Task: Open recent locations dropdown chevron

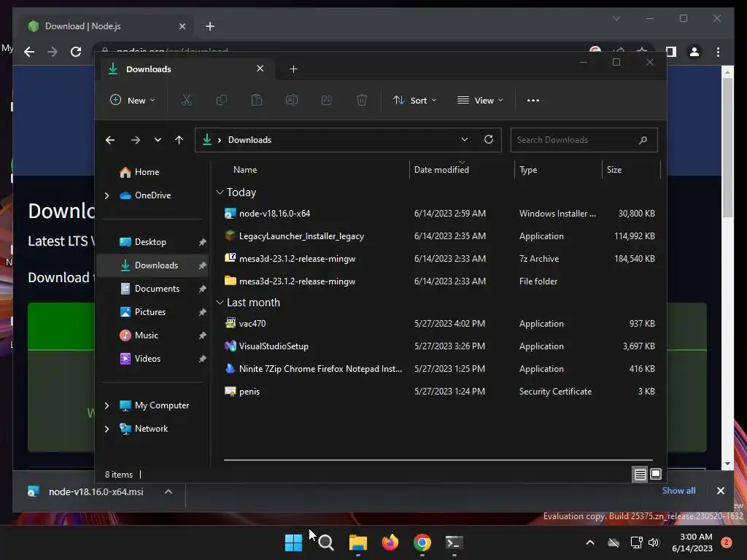Action: click(158, 140)
